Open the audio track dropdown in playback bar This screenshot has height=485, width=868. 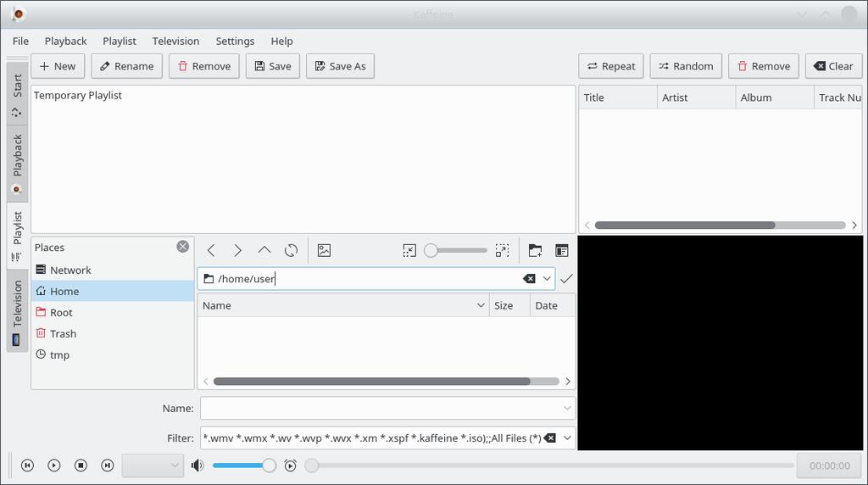tap(153, 465)
